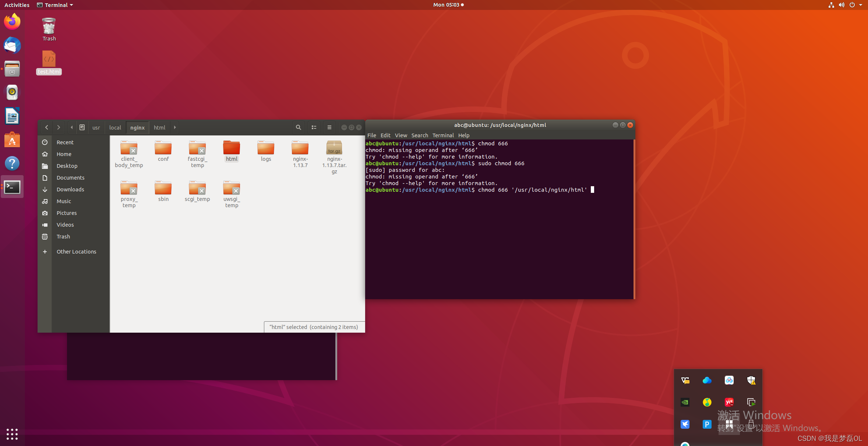The image size is (868, 446).
Task: Show applications grid in the dock
Action: [x=12, y=434]
